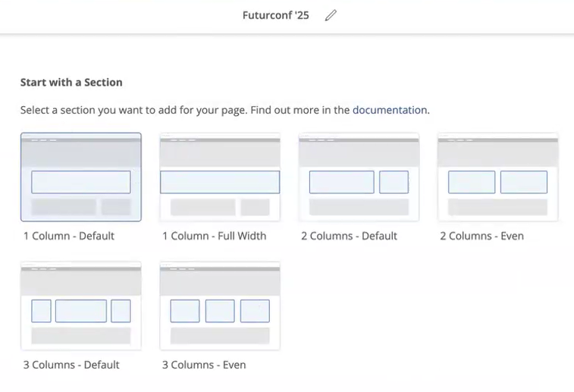Viewport: 574px width, 392px height.
Task: Click the '3 Columns - Even' caption
Action: pos(204,365)
